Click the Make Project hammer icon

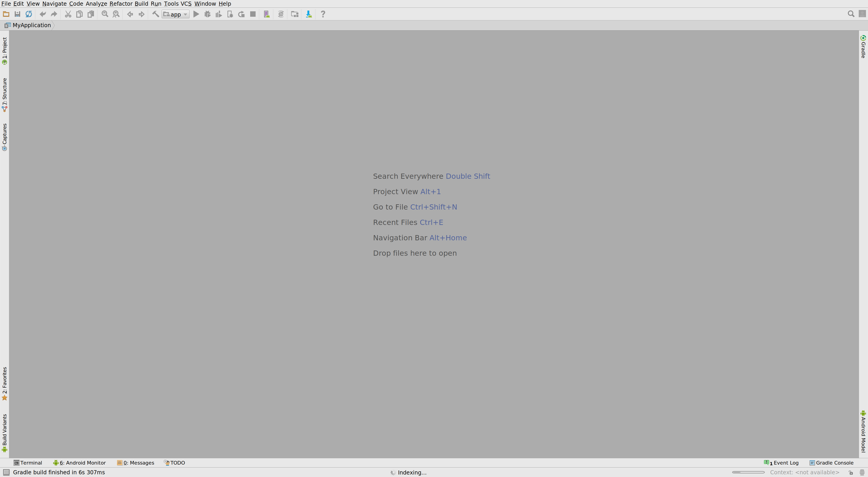[155, 14]
